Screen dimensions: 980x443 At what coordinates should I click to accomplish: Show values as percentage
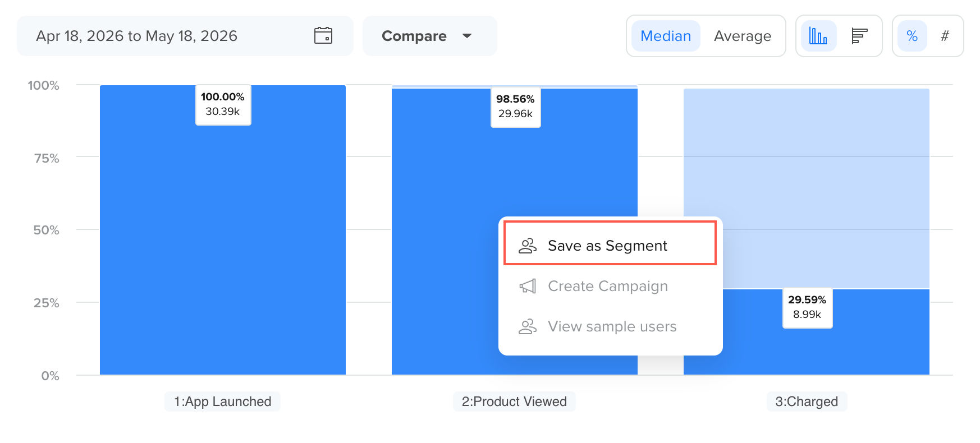click(x=912, y=36)
